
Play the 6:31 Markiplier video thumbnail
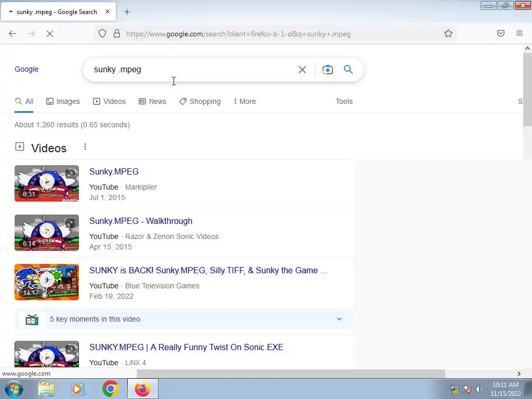click(47, 183)
